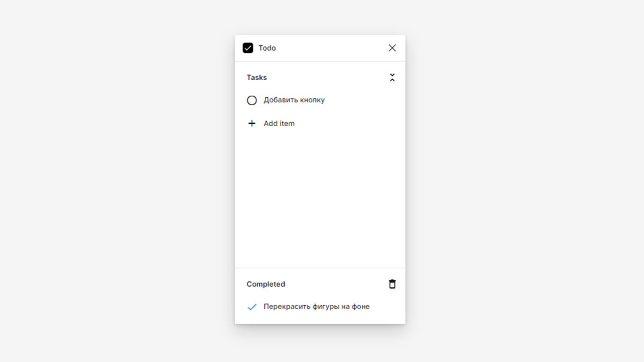644x362 pixels.
Task: Mark Добавить кнопку as done
Action: pyautogui.click(x=252, y=100)
